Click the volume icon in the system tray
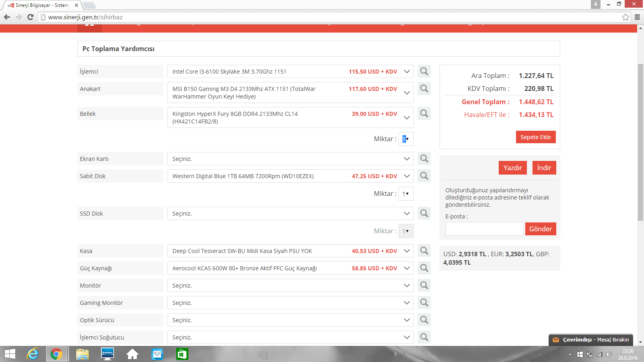This screenshot has width=644, height=362. [x=609, y=354]
